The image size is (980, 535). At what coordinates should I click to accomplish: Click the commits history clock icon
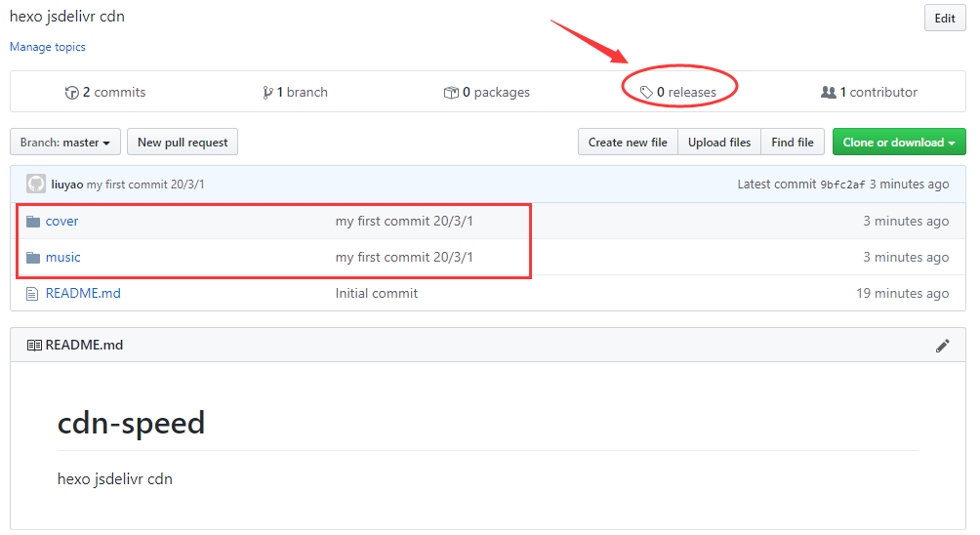pyautogui.click(x=72, y=93)
